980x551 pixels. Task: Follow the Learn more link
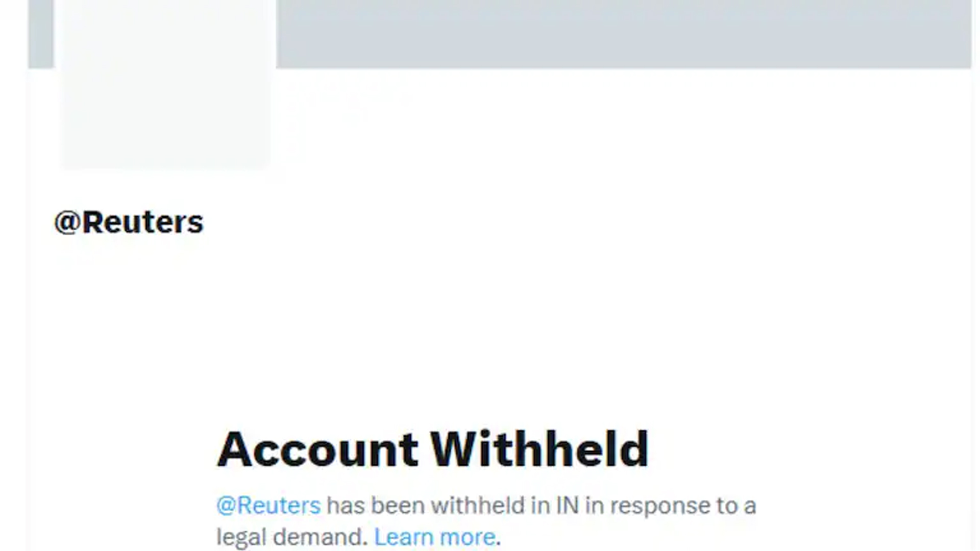pyautogui.click(x=435, y=537)
